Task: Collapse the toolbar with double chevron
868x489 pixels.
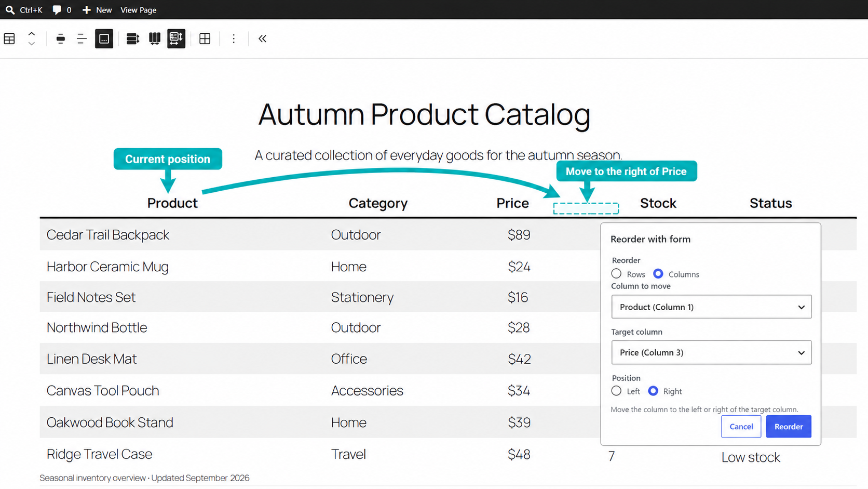Action: click(263, 39)
